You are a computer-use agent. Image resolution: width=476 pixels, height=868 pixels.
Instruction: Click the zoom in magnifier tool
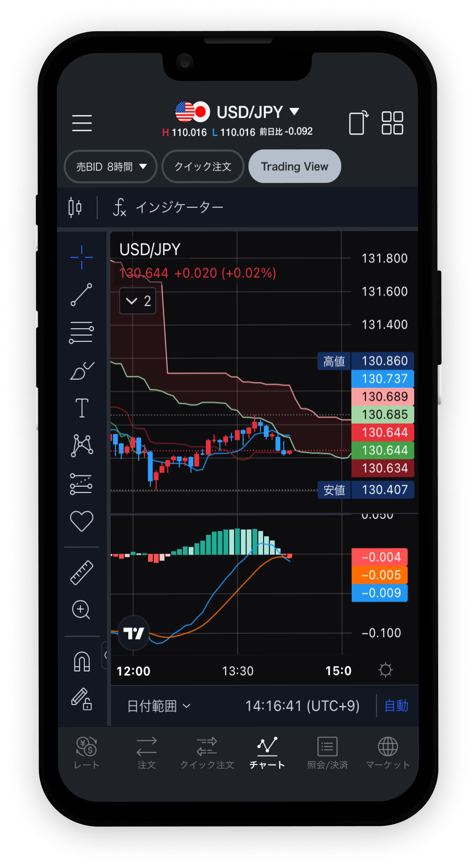click(81, 610)
